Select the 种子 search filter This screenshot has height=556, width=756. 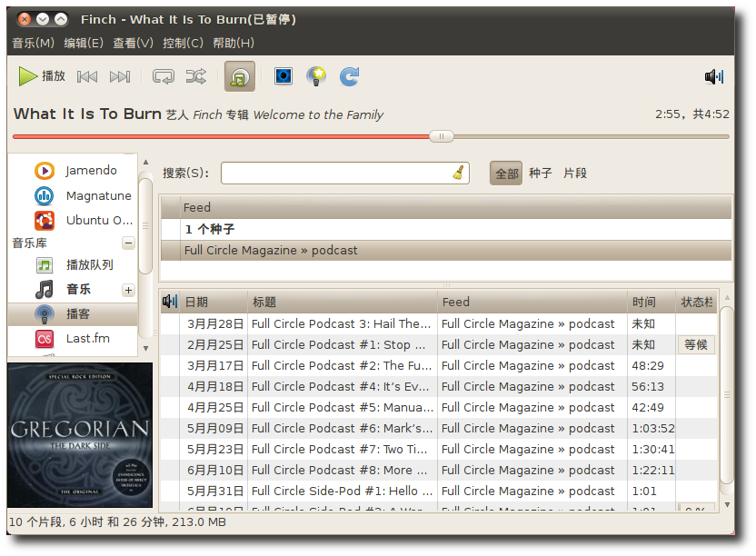[540, 174]
